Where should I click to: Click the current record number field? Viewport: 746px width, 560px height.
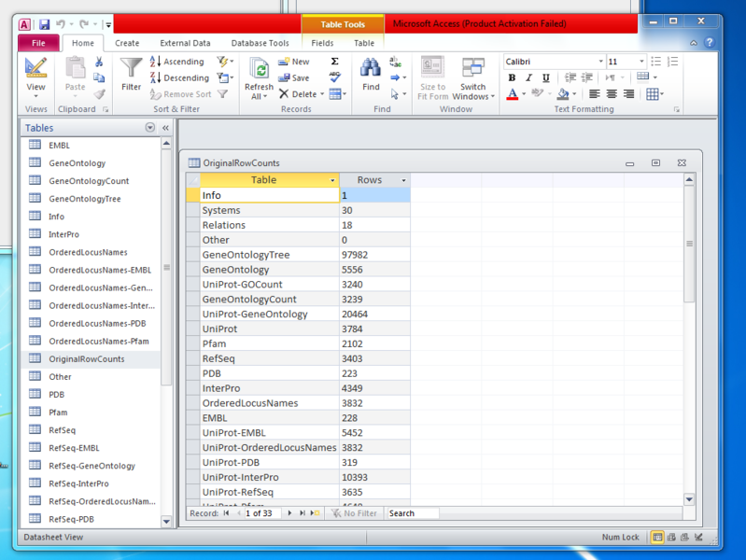(x=262, y=513)
